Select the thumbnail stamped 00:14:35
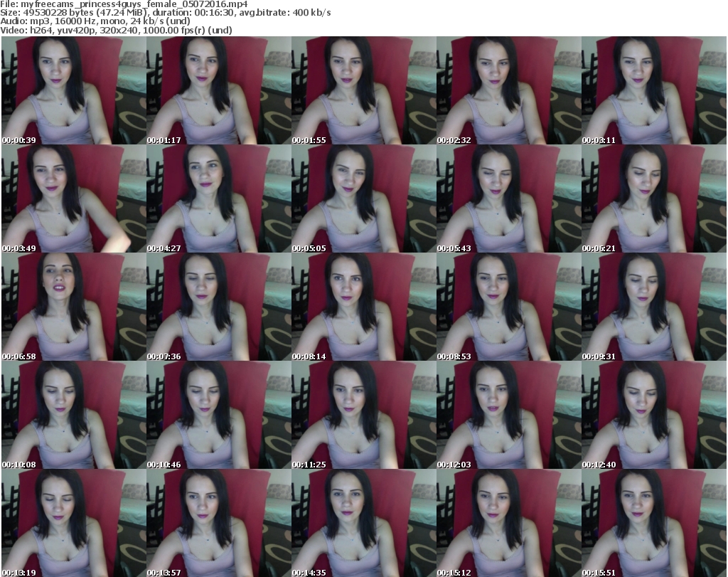 364,523
